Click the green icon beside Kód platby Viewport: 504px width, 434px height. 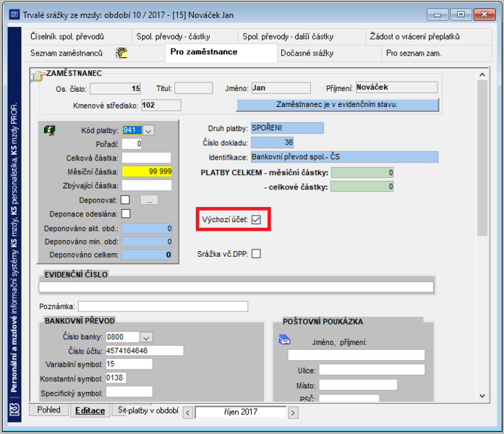click(x=49, y=130)
